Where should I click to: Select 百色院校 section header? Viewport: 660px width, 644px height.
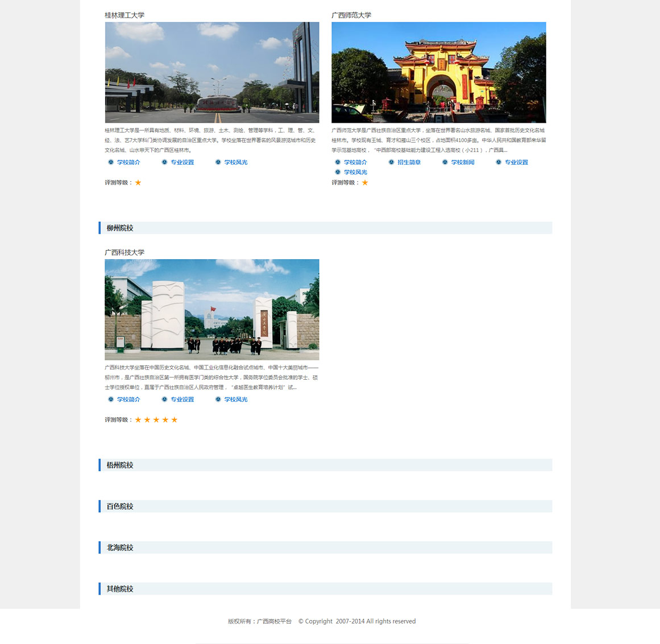[x=325, y=506]
